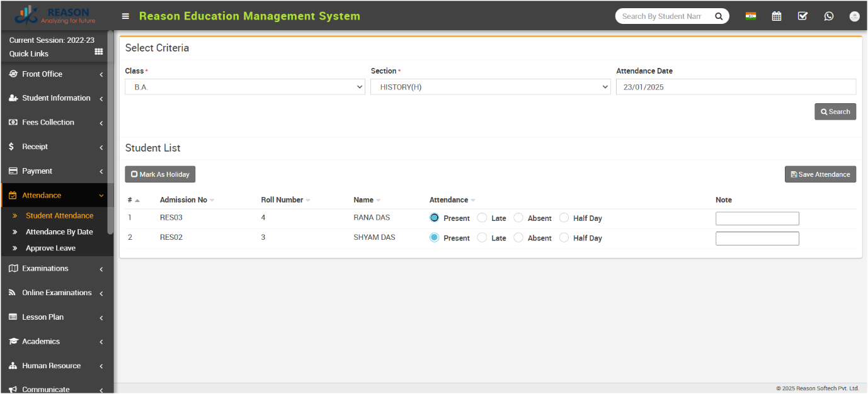The height and width of the screenshot is (394, 868).
Task: Open the calendar icon in header
Action: (x=777, y=16)
